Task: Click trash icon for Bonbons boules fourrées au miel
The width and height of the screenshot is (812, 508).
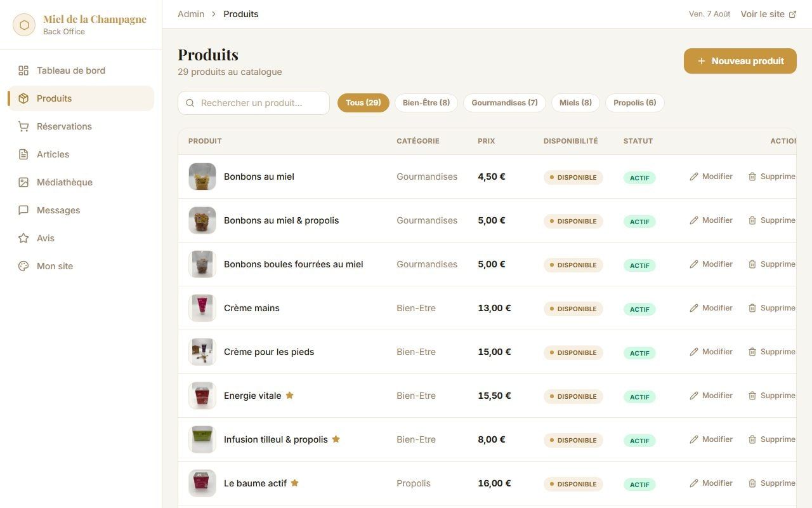Action: coord(752,264)
